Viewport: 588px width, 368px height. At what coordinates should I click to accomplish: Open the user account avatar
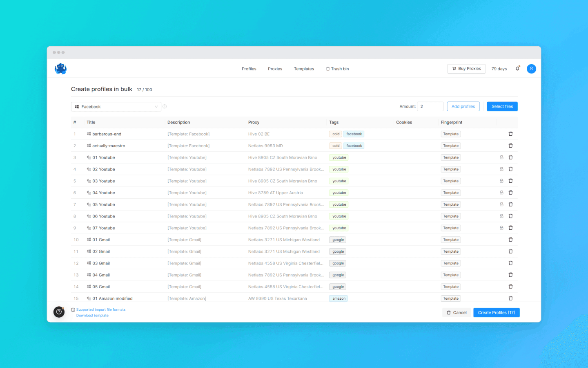[531, 69]
